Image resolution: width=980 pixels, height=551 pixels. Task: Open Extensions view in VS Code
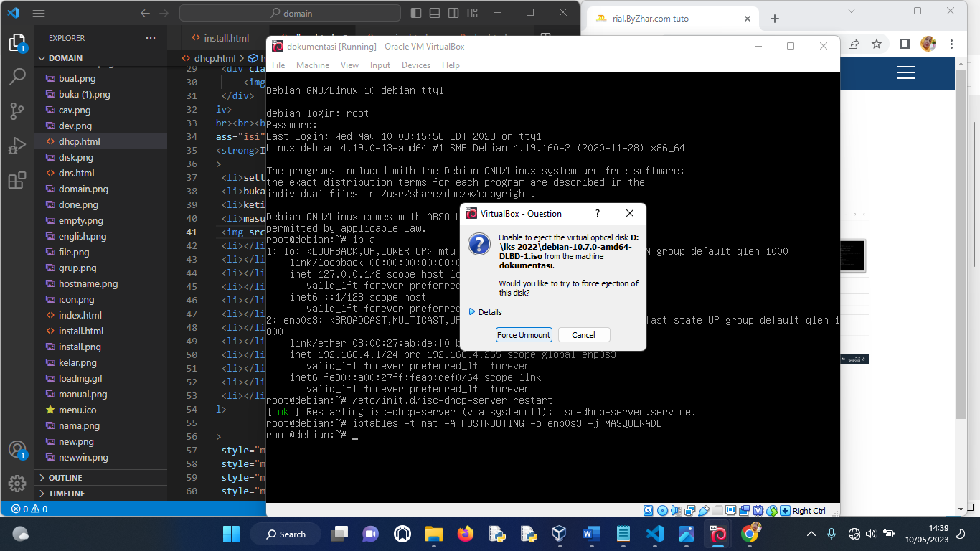[17, 180]
